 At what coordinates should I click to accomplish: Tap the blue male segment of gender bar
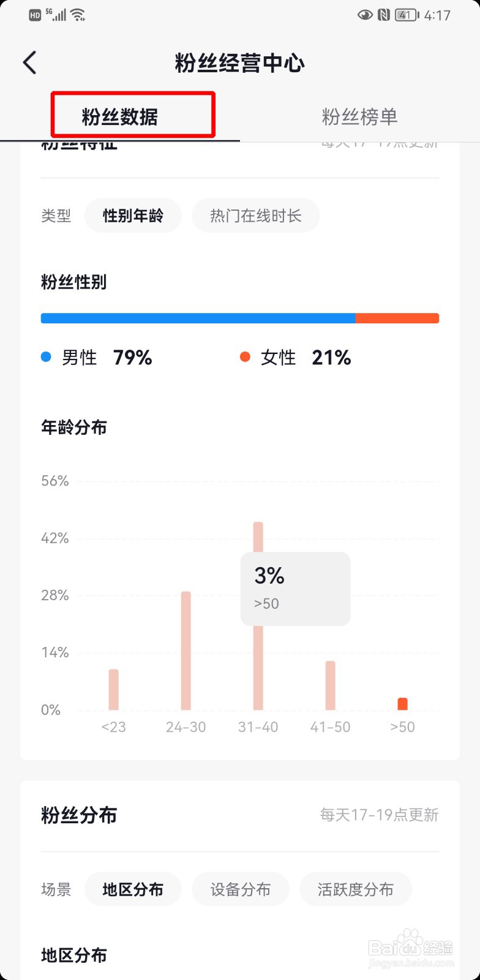click(198, 318)
